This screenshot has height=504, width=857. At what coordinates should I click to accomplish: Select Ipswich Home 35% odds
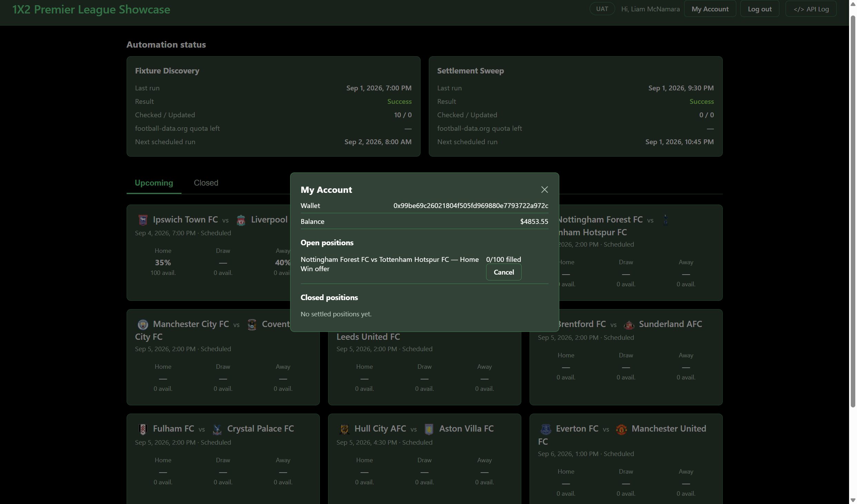[163, 262]
